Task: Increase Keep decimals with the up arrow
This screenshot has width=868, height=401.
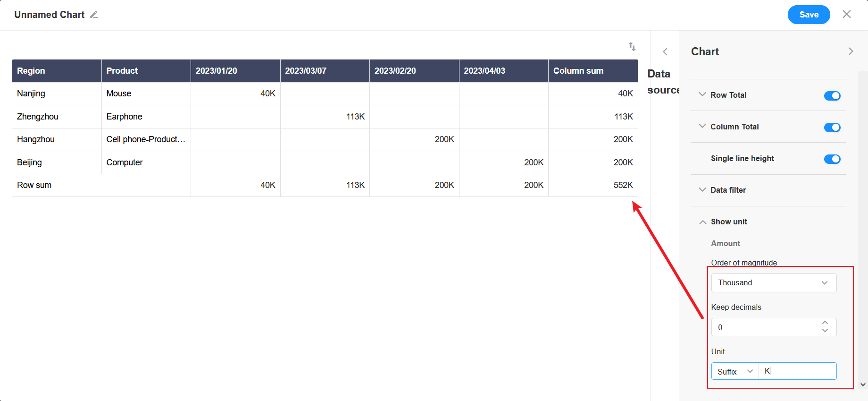Action: (825, 323)
